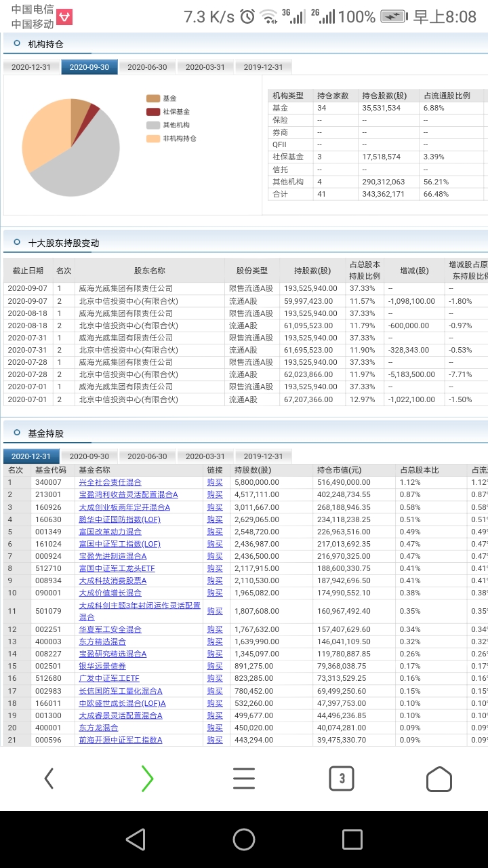This screenshot has height=868, width=488.
Task: Tap the Wi-Fi status icon
Action: tap(269, 16)
